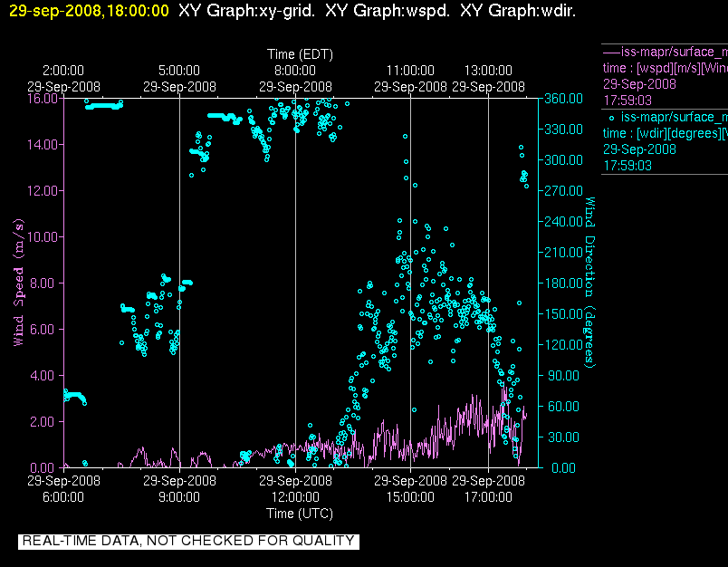
Task: Click the 6:00:00 UTC tick label
Action: pyautogui.click(x=63, y=497)
